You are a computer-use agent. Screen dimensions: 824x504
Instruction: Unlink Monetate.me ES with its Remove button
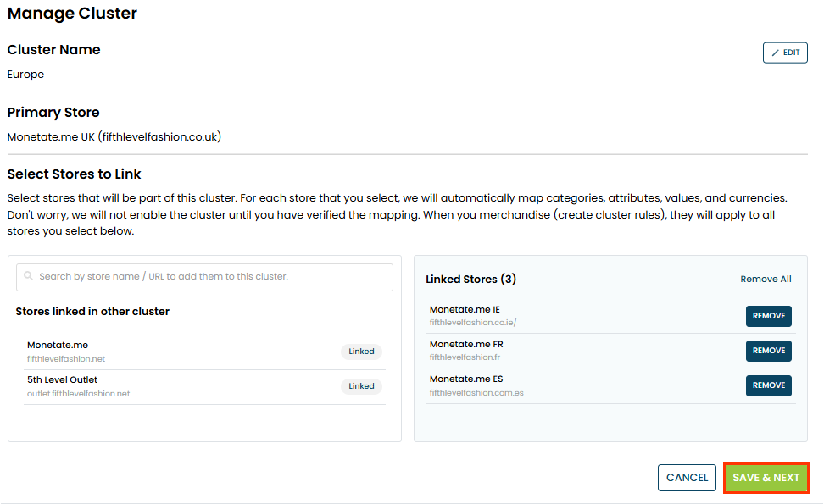pos(768,385)
